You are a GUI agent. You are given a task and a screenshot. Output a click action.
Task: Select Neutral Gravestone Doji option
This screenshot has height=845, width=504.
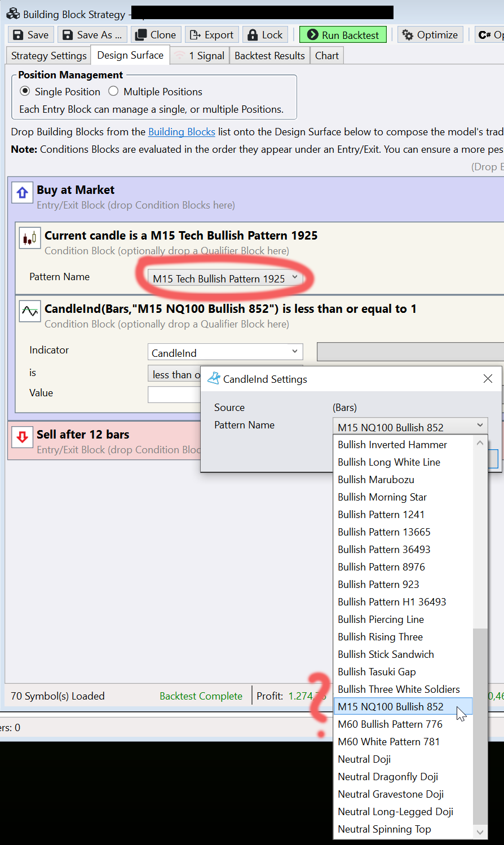point(403,794)
